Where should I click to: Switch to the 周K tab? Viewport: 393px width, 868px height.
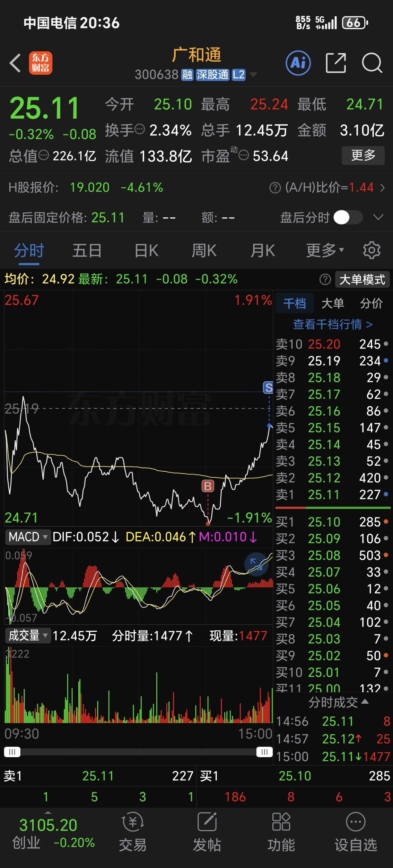tap(204, 250)
